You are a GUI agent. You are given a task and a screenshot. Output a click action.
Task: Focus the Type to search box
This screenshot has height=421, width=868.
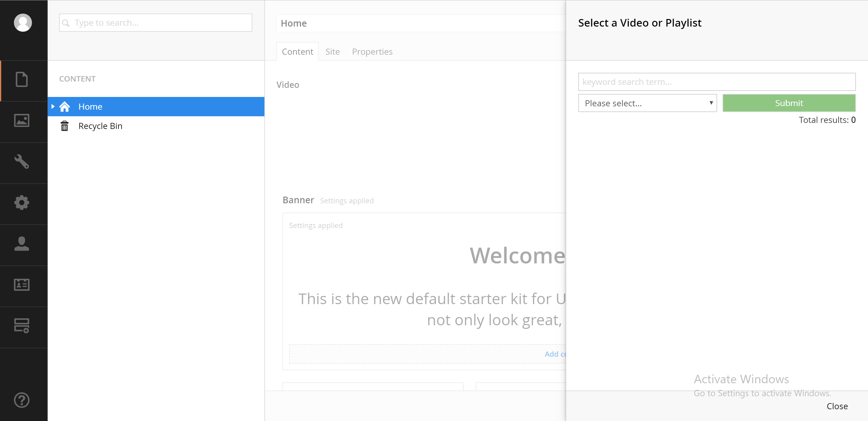(x=156, y=23)
